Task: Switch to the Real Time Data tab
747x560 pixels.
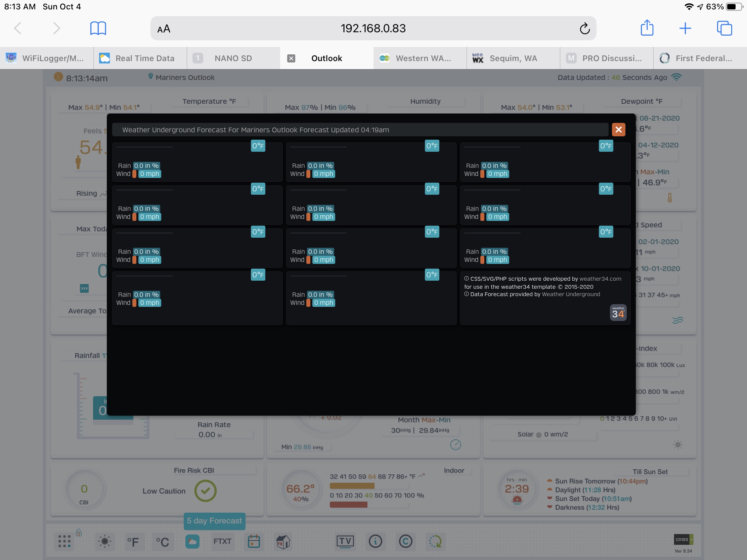Action: (x=140, y=58)
